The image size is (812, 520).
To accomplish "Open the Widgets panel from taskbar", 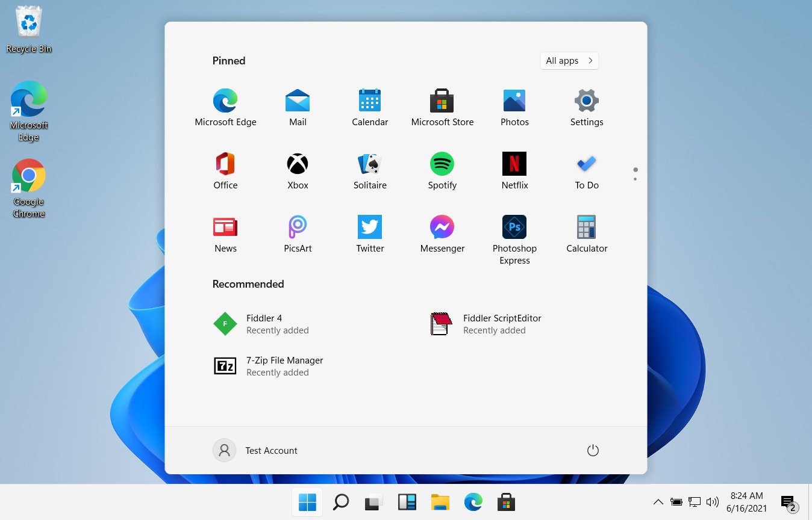I will [x=407, y=502].
